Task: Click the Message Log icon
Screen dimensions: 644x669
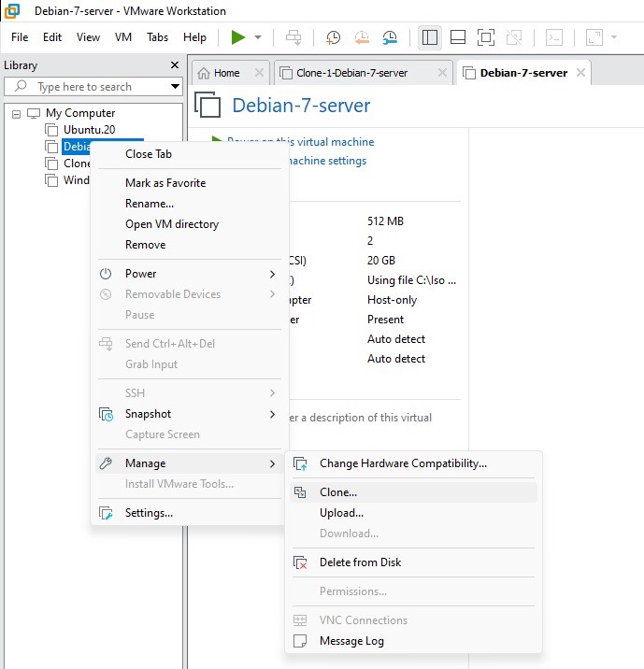Action: [300, 641]
